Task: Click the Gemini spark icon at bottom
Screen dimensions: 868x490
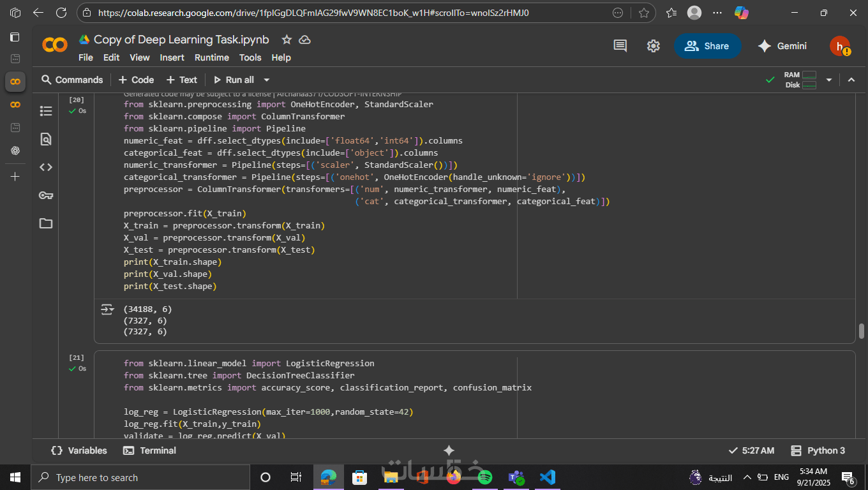Action: coord(449,450)
